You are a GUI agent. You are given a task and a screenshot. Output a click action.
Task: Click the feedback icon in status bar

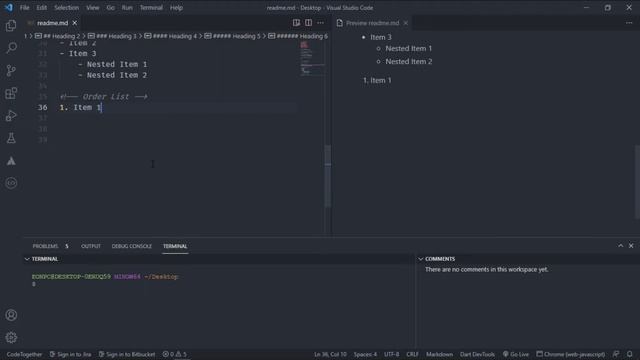coord(616,354)
